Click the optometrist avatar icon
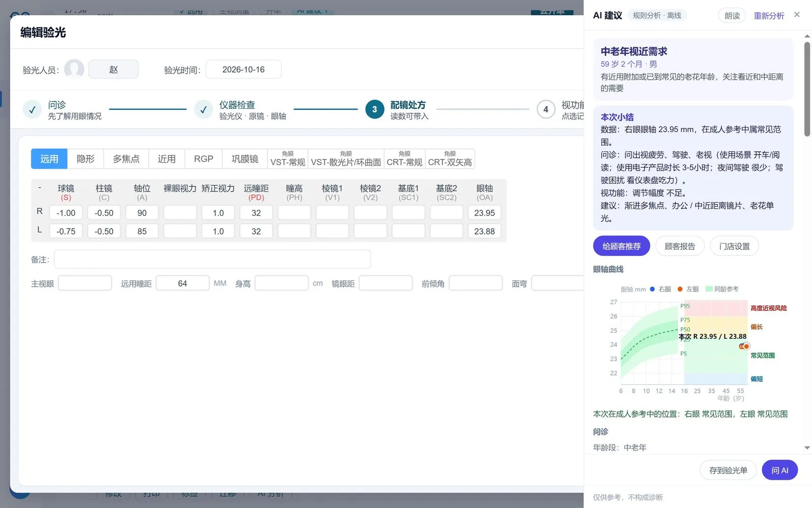The image size is (812, 508). click(74, 69)
